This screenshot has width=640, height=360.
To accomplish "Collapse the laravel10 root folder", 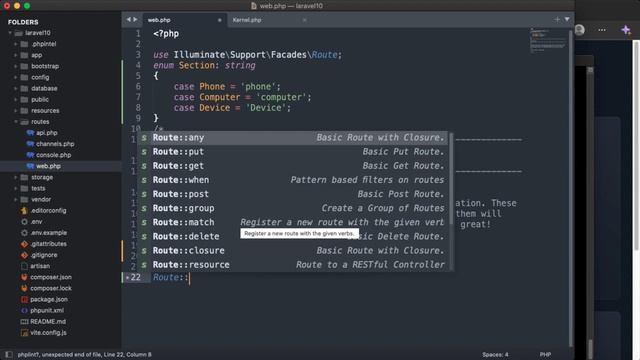I will point(10,33).
